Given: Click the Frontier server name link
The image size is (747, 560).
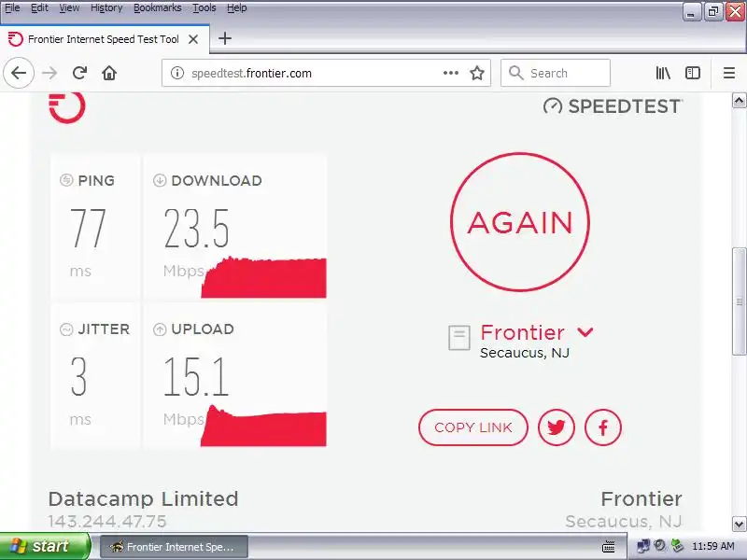Looking at the screenshot, I should coord(523,332).
